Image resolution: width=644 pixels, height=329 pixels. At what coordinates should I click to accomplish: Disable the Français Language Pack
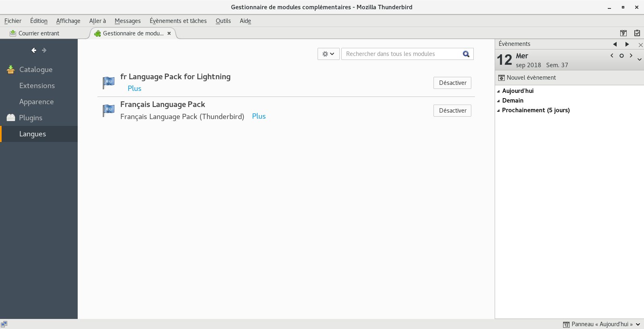tap(452, 111)
